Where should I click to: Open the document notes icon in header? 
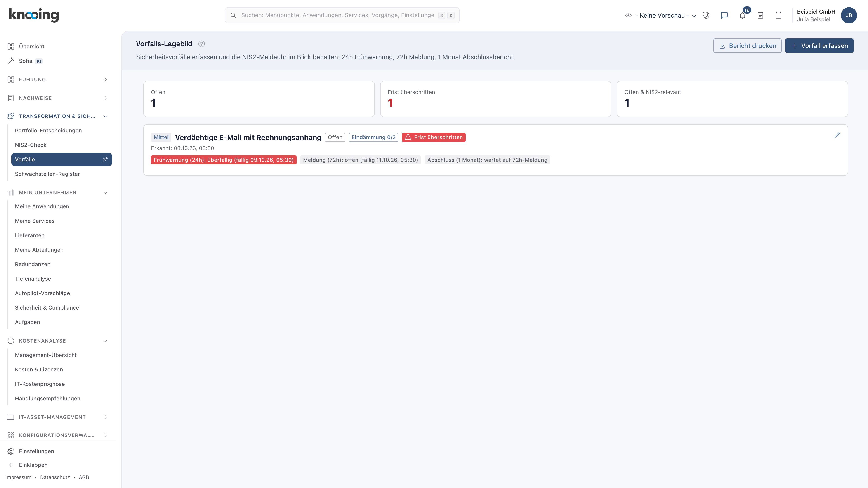(760, 15)
